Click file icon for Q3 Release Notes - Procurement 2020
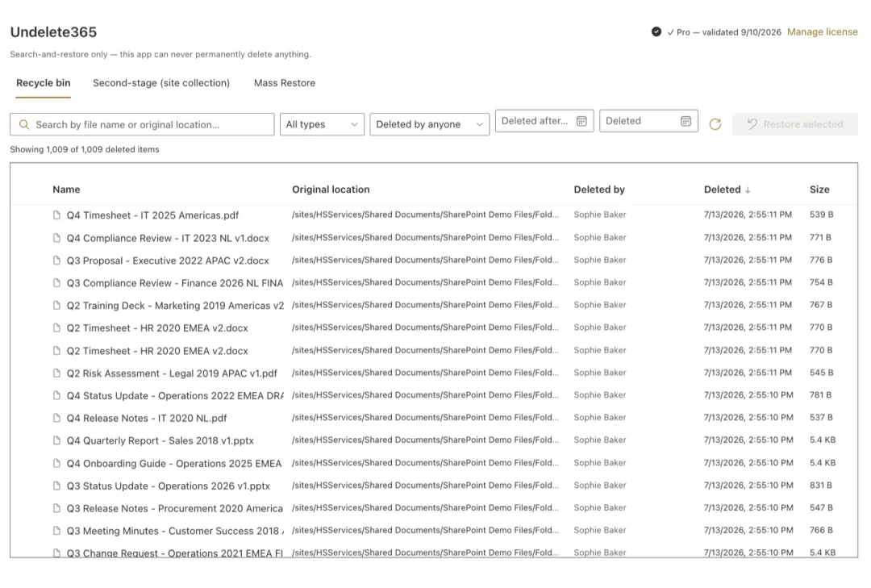This screenshot has width=871, height=588. pyautogui.click(x=56, y=508)
